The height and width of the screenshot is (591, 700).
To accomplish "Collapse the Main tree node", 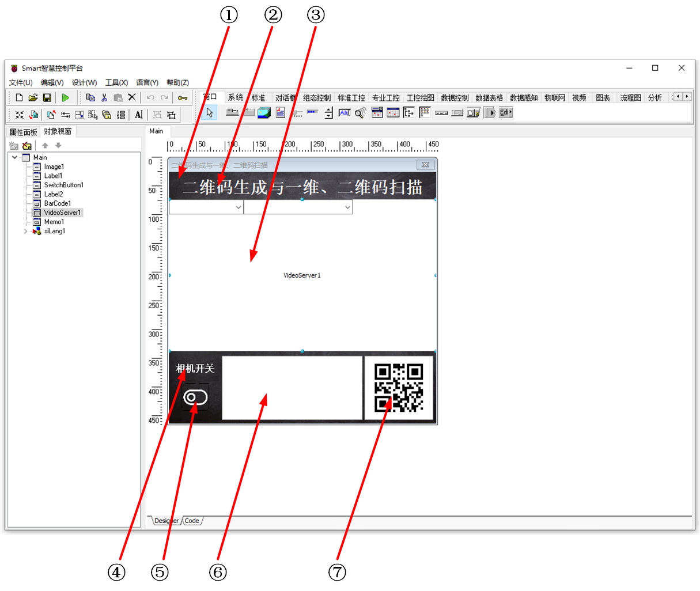I will 15,157.
